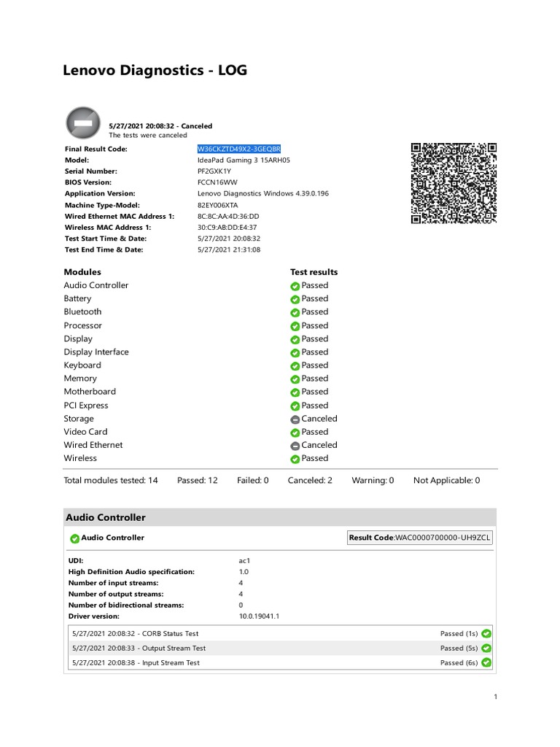The width and height of the screenshot is (560, 747).
Task: Click the Display Interface module name
Action: [x=96, y=352]
